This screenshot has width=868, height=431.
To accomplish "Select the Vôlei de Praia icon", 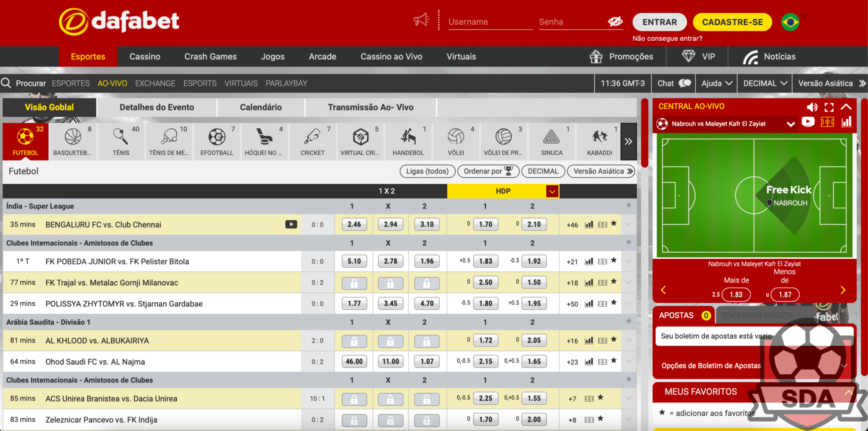I will 503,141.
